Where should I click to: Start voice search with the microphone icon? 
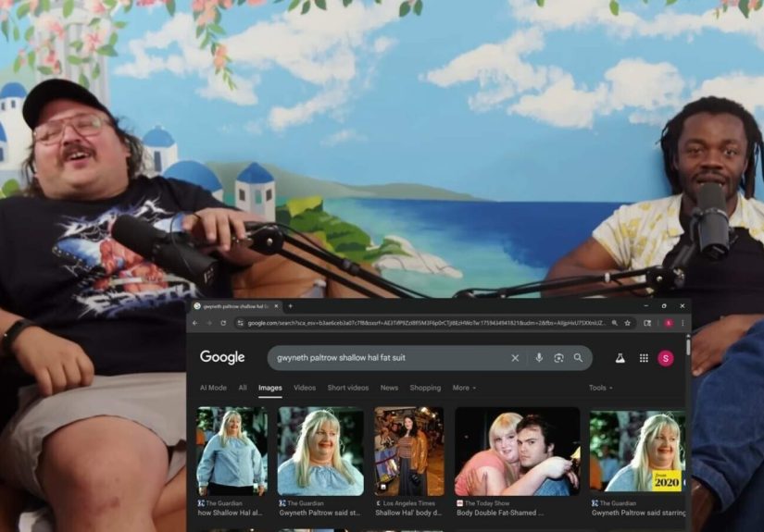click(539, 358)
